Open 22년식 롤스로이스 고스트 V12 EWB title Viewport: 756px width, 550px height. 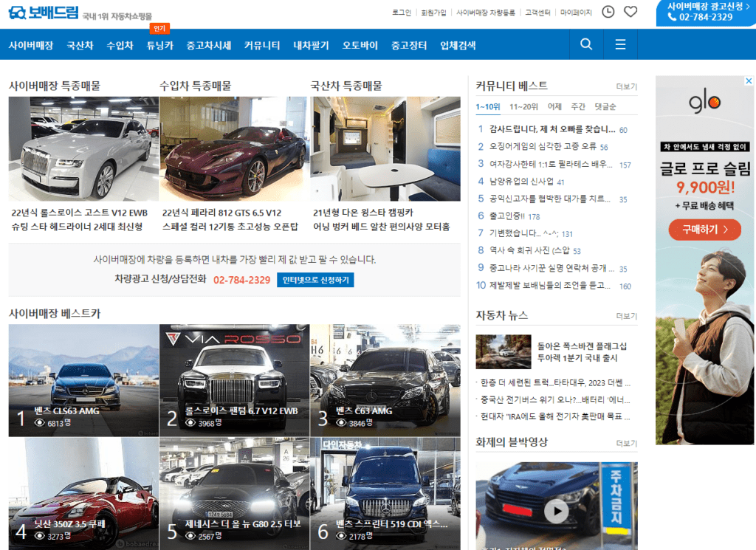click(80, 219)
